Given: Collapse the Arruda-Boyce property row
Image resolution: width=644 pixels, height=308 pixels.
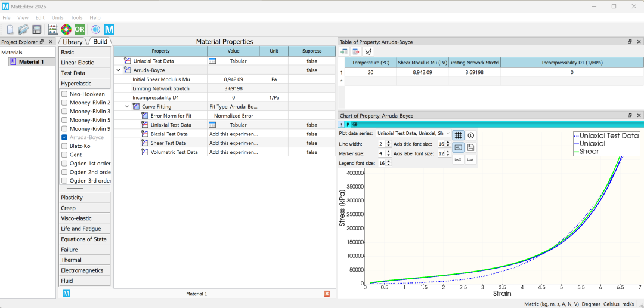Looking at the screenshot, I should tap(118, 70).
